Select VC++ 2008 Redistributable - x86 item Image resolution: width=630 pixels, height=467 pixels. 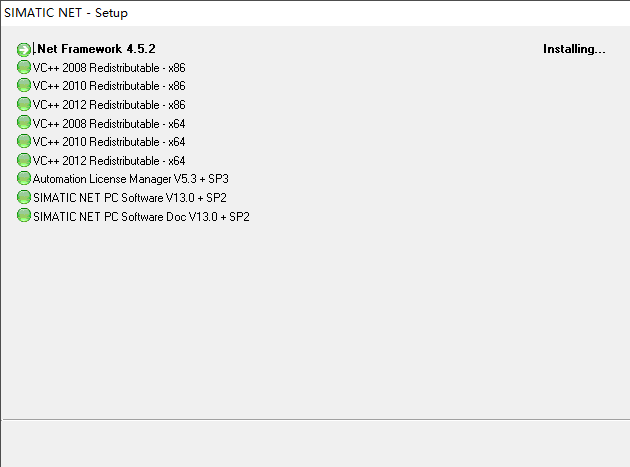coord(109,68)
